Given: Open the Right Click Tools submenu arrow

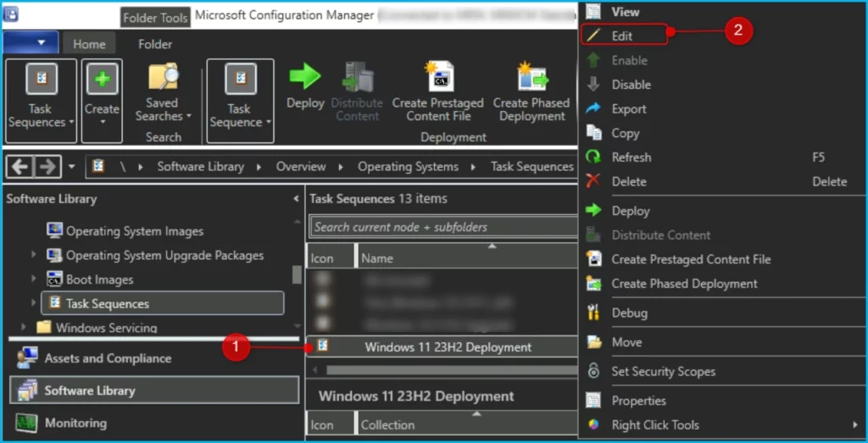Looking at the screenshot, I should click(856, 424).
